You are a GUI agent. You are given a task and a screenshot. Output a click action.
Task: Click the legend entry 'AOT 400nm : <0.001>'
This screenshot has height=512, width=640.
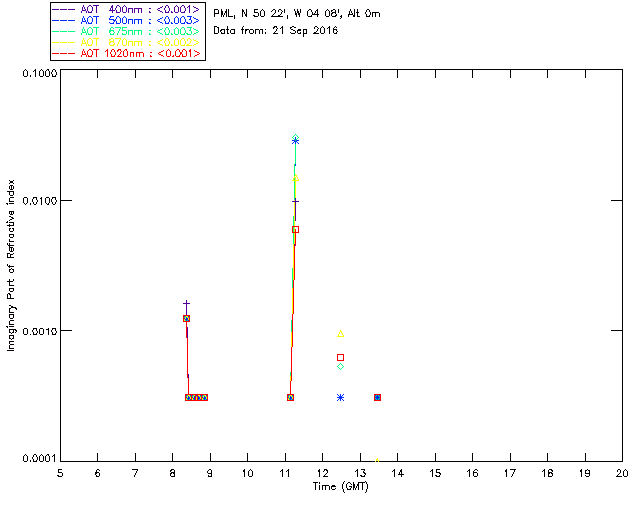[x=127, y=9]
